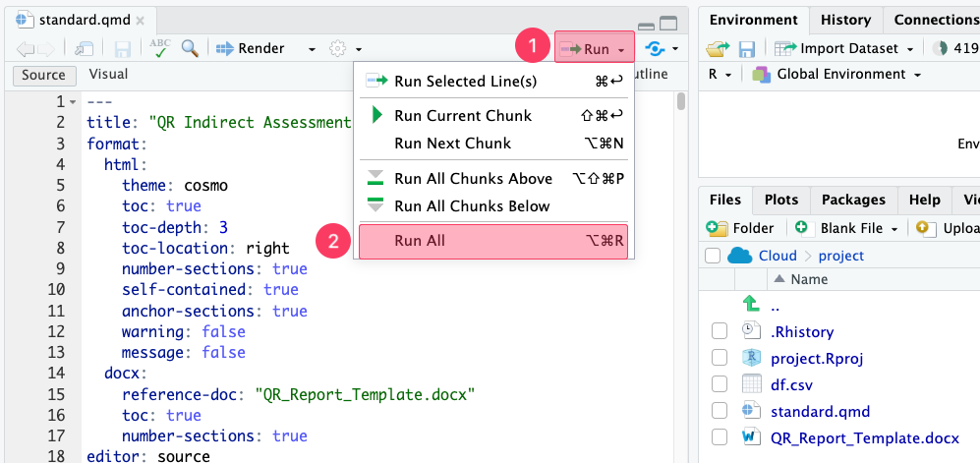Choose Run All from the Run menu

[x=492, y=241]
